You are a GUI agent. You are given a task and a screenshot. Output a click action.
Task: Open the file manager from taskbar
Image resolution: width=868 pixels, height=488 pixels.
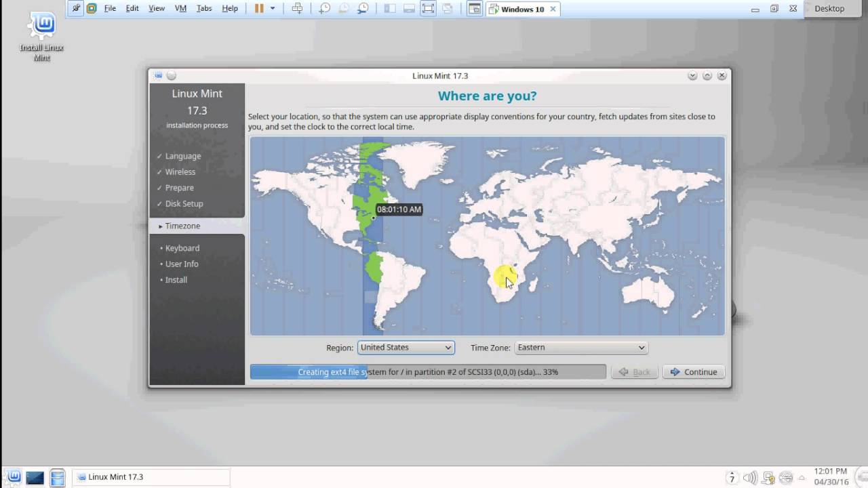click(58, 477)
